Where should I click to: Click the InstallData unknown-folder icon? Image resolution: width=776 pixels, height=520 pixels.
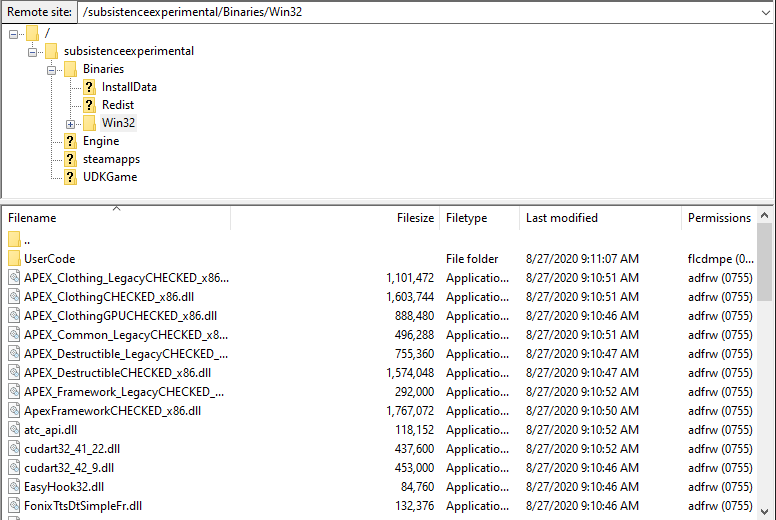[x=89, y=87]
